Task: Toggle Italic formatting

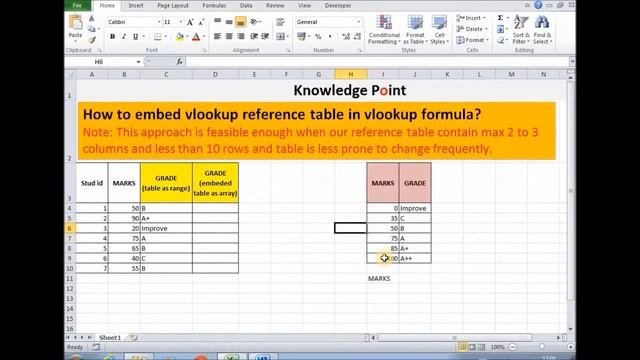Action: pyautogui.click(x=124, y=37)
